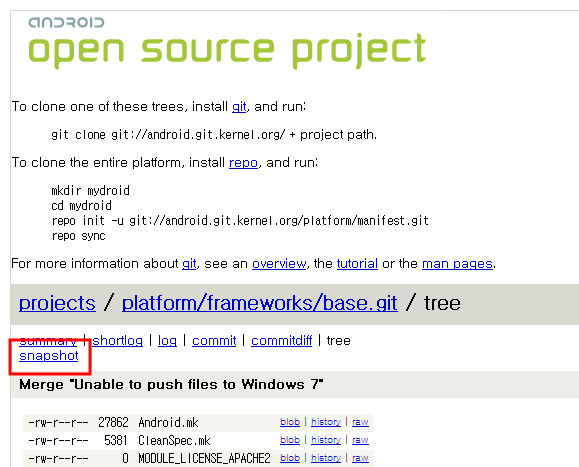Open the log view
Image resolution: width=579 pixels, height=467 pixels.
coord(167,340)
